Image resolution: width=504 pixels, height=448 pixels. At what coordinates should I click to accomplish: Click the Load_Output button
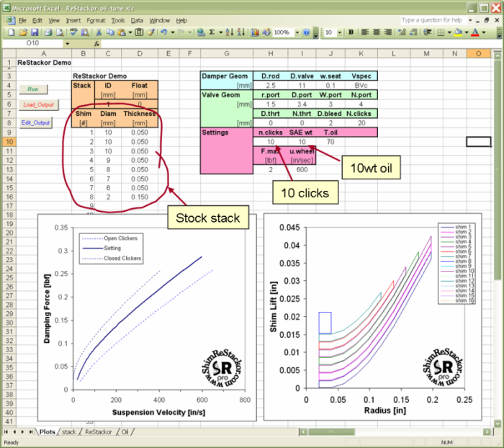pos(39,104)
